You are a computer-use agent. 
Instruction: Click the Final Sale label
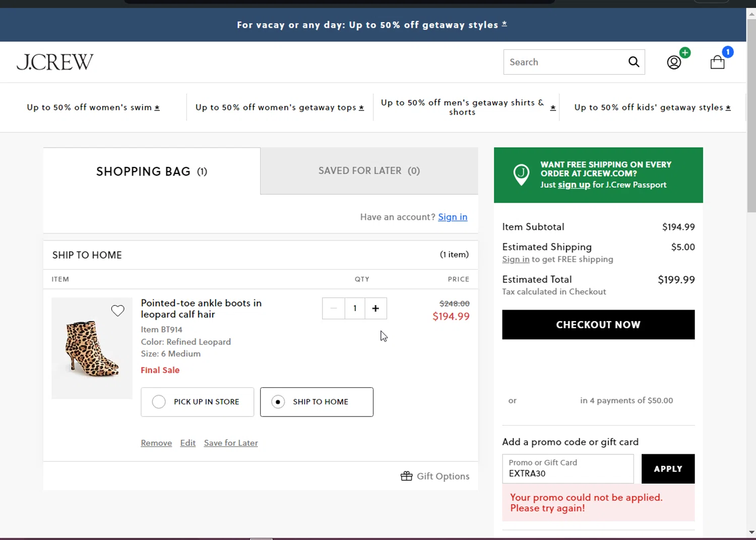pyautogui.click(x=160, y=370)
